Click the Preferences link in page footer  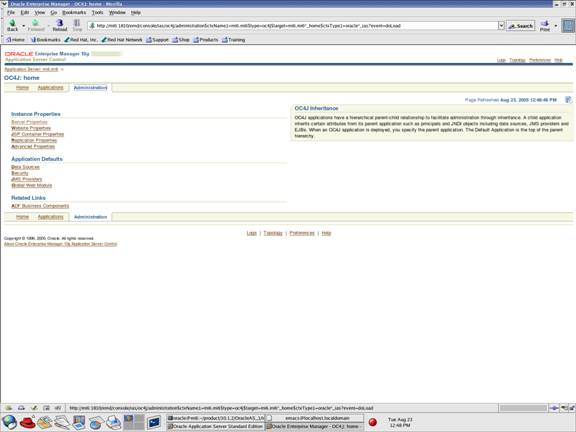[302, 233]
